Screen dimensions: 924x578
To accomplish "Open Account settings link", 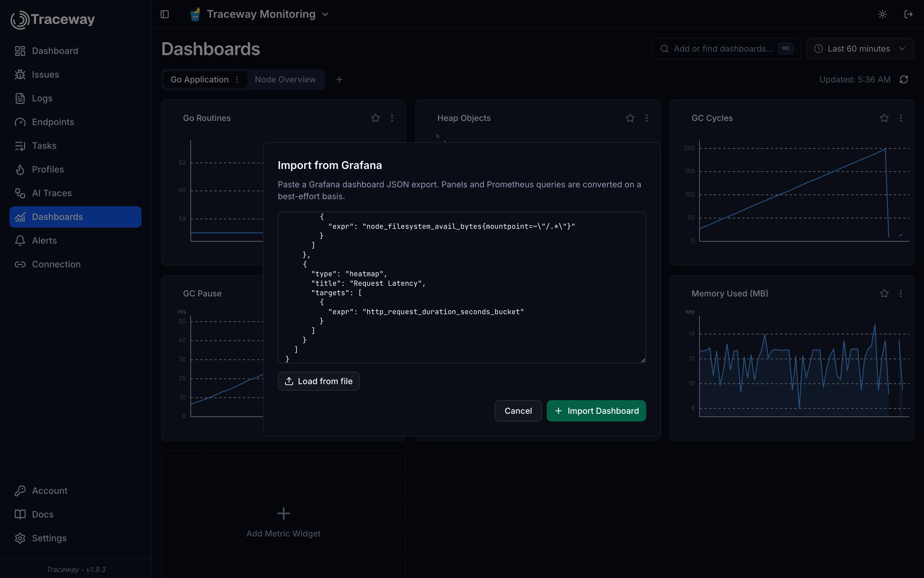I will point(76,491).
